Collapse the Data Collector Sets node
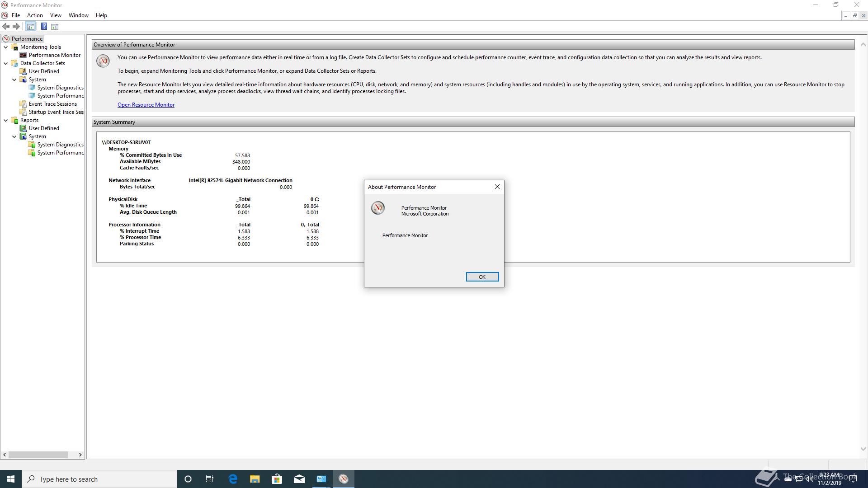The width and height of the screenshot is (868, 488). 6,63
